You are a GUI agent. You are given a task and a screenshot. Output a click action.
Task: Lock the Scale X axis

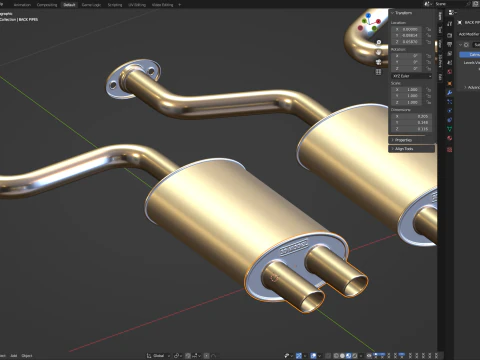428,90
